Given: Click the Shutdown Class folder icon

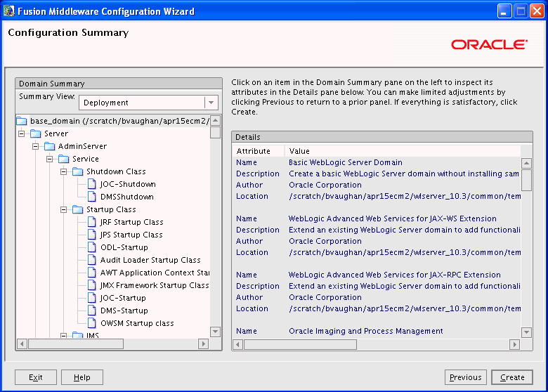Looking at the screenshot, I should 77,171.
